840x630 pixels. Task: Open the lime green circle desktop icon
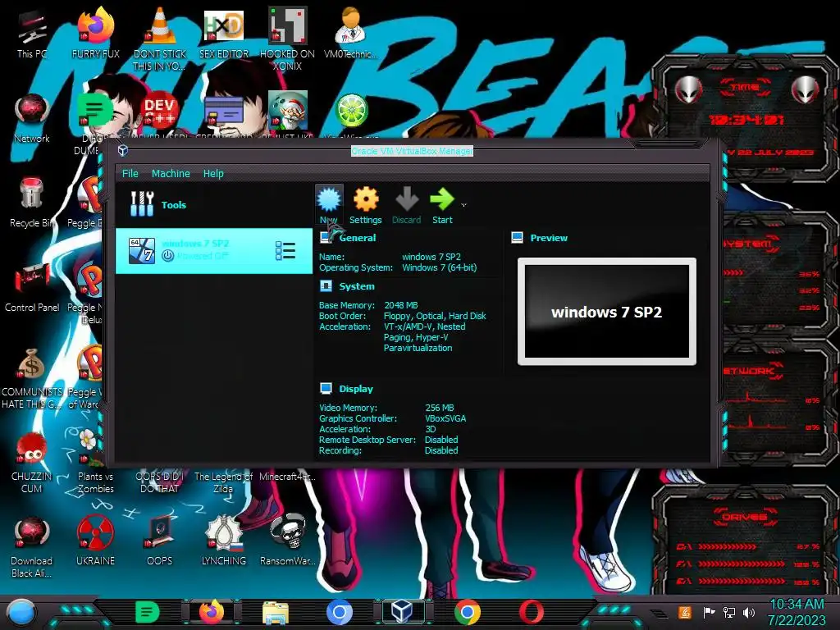pos(351,111)
